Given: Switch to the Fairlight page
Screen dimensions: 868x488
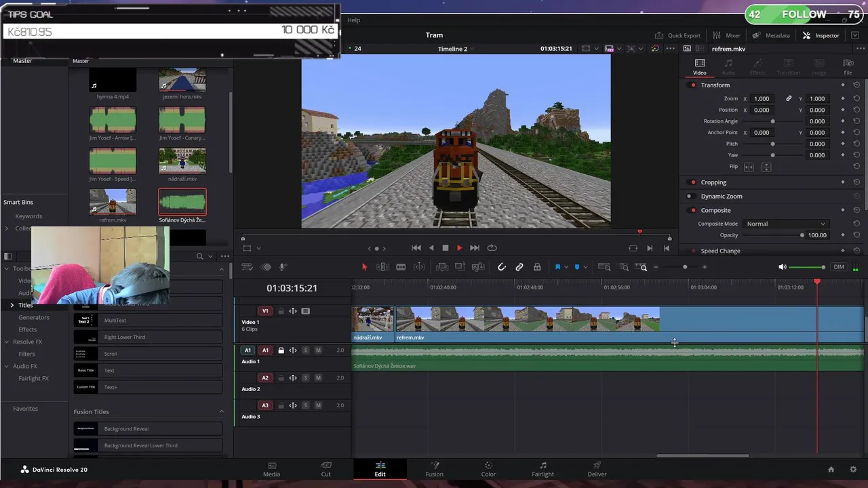Looking at the screenshot, I should tap(542, 469).
